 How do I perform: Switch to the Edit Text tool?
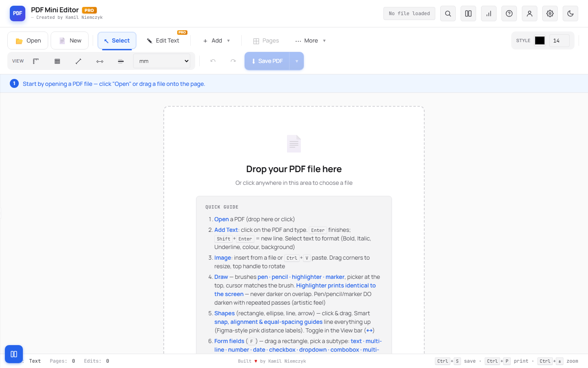click(x=163, y=40)
